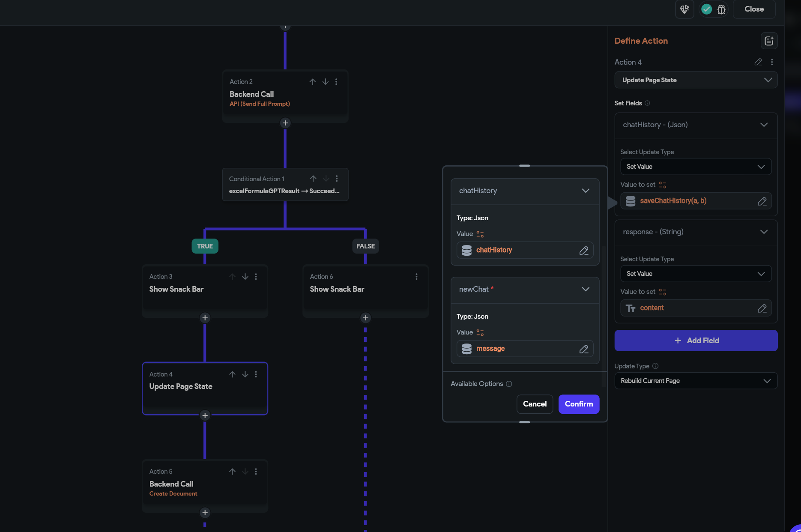Viewport: 801px width, 532px height.
Task: Open Set Value dropdown under chatHistory field
Action: coord(696,167)
